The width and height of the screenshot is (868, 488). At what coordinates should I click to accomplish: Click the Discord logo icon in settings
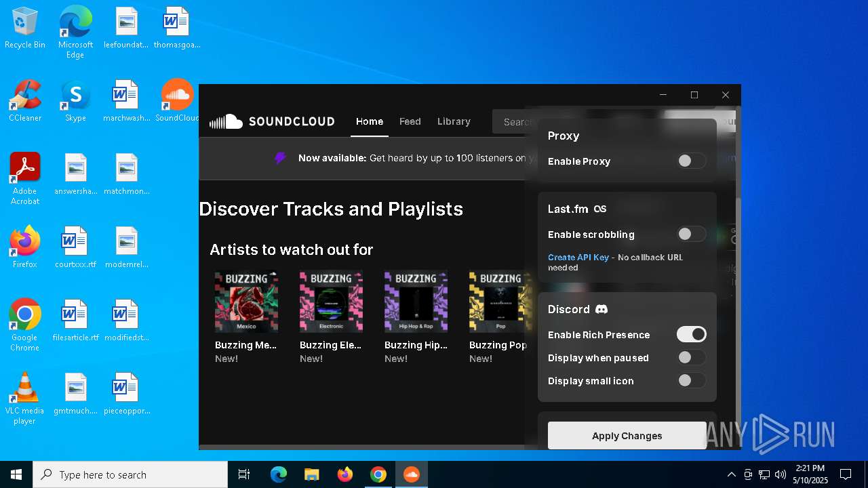[x=601, y=309]
